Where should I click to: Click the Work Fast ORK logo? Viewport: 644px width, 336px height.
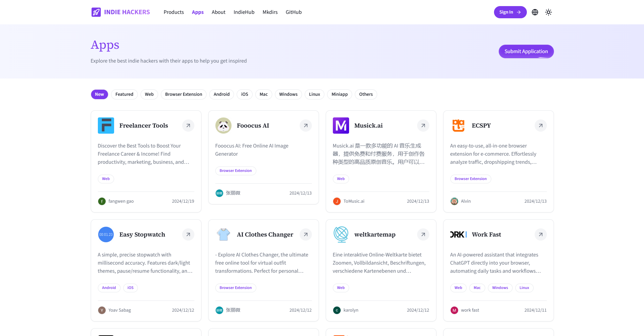point(458,234)
